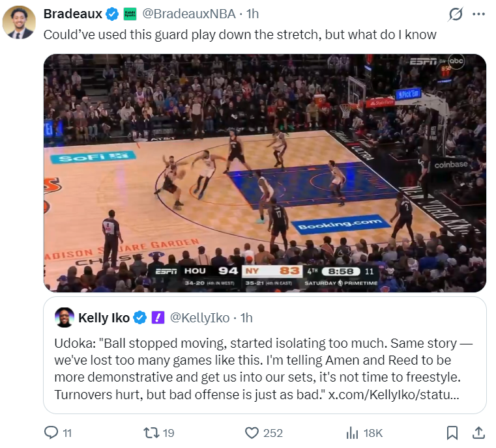Viewport: 496px width, 448px height.
Task: Click the Bradeaux display name
Action: pos(72,14)
